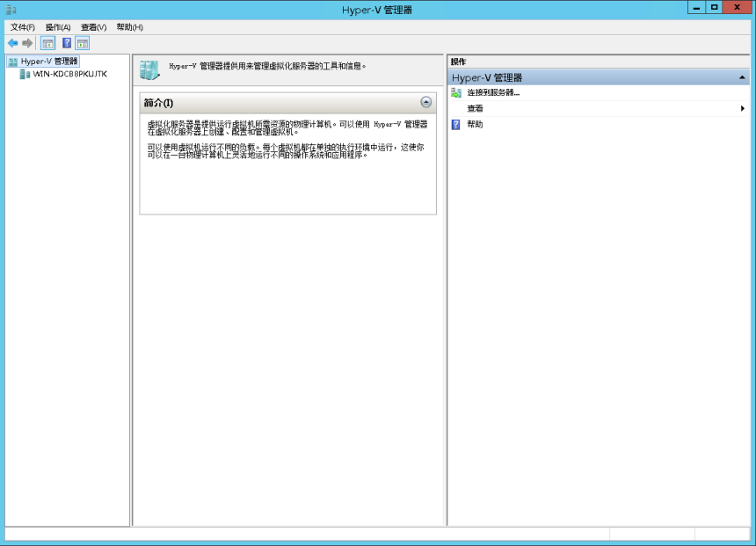Open the 文件(F) menu

coord(23,27)
